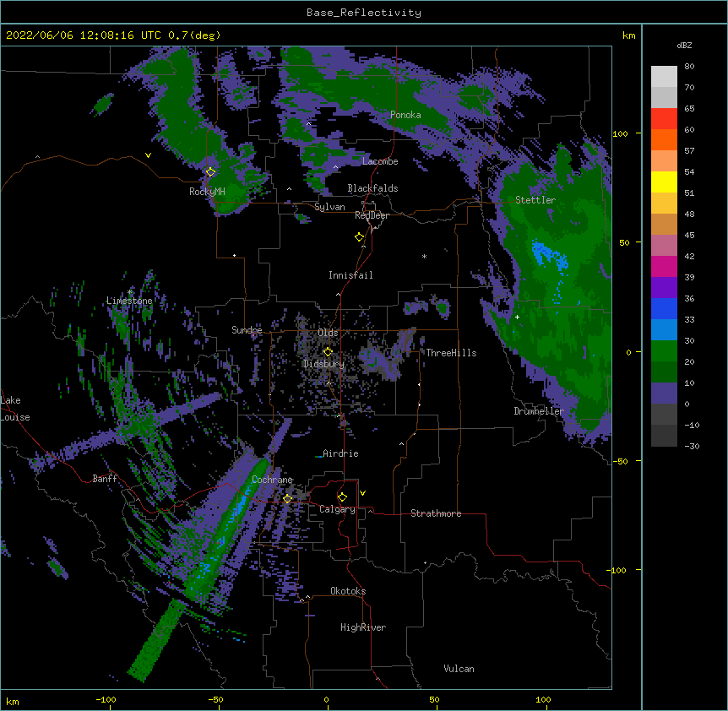Click the 100 tick on the right axis
Screen dimensions: 728x711
tap(620, 133)
